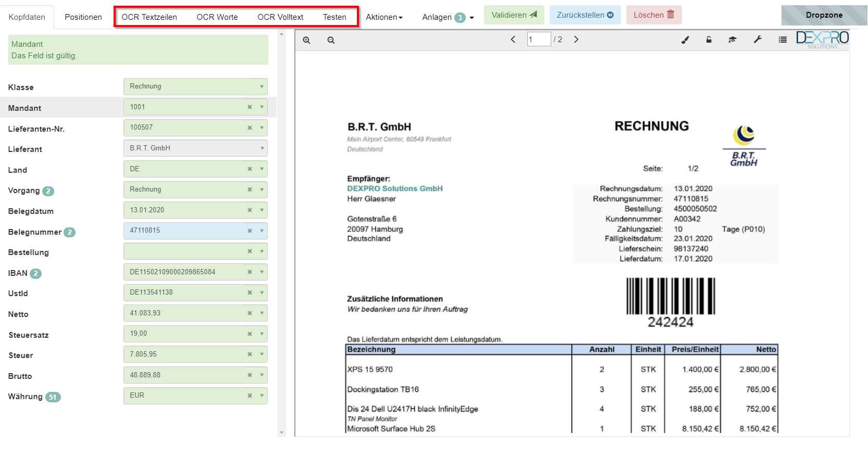Open the Anlagen attachments dropdown
868x458 pixels.
tap(448, 17)
